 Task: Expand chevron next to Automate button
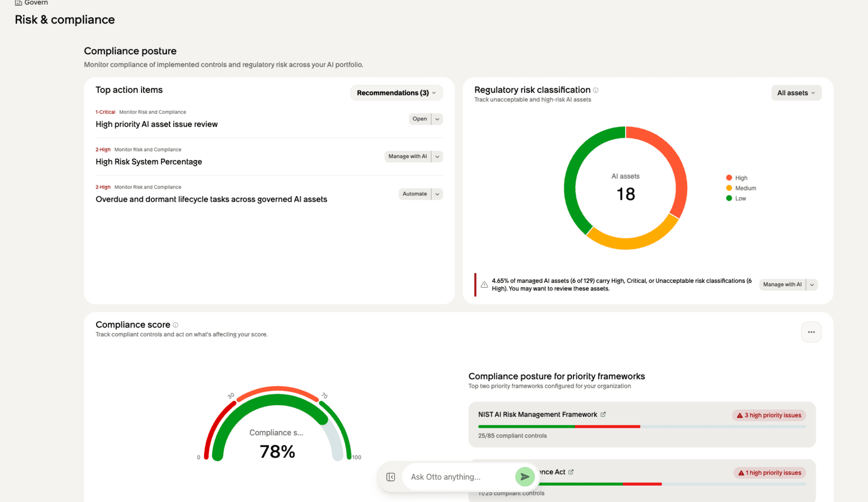click(x=437, y=194)
